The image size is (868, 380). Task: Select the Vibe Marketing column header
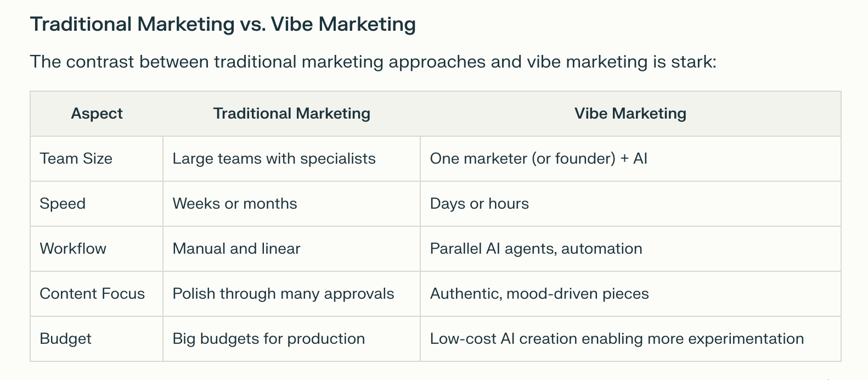tap(630, 114)
